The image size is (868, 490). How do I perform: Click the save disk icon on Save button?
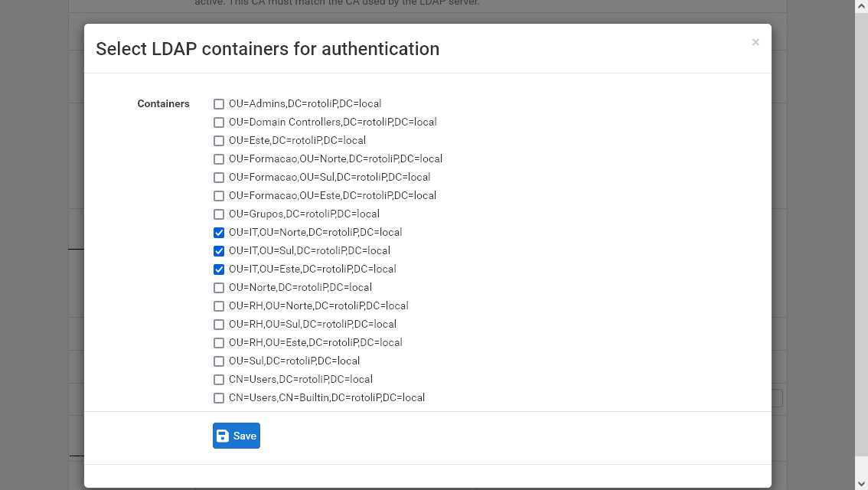click(224, 435)
